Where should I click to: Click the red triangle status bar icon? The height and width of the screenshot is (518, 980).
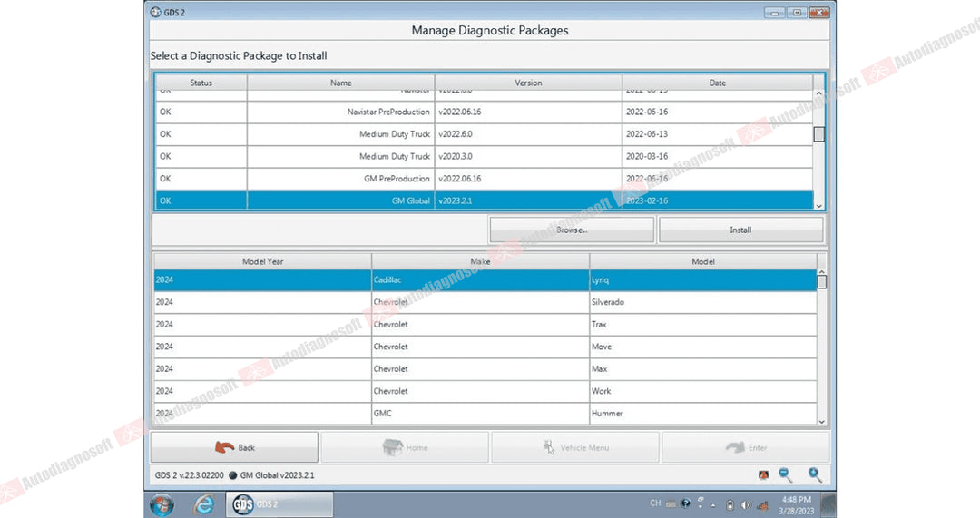click(763, 475)
